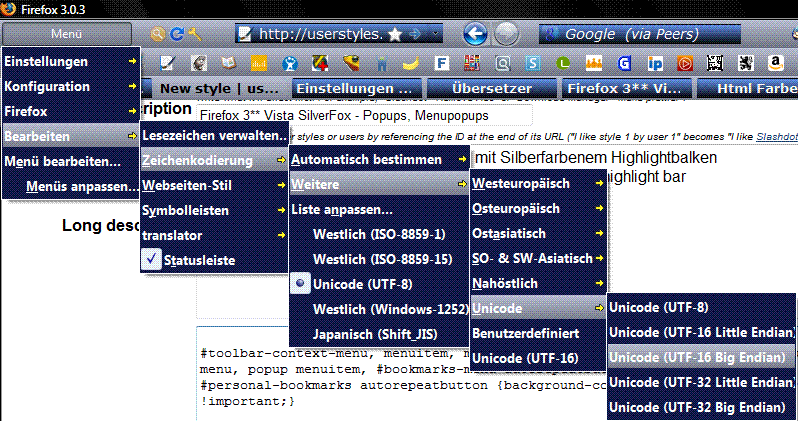Open the QR code bookmark icon
The width and height of the screenshot is (798, 421).
715,63
